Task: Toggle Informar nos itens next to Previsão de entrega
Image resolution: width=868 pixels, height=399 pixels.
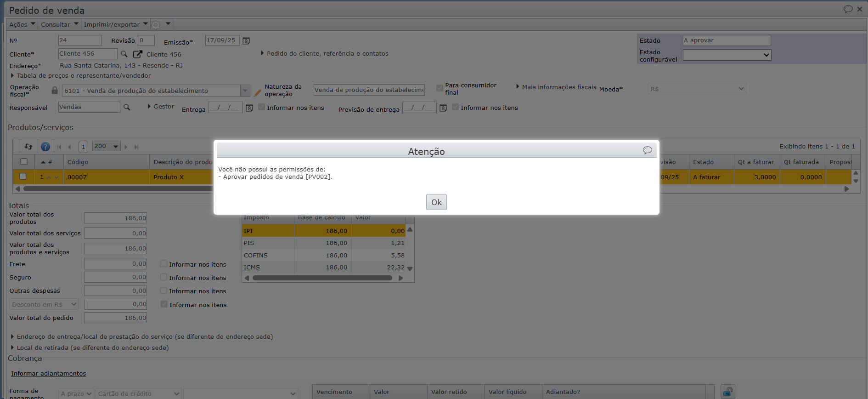Action: pos(455,107)
